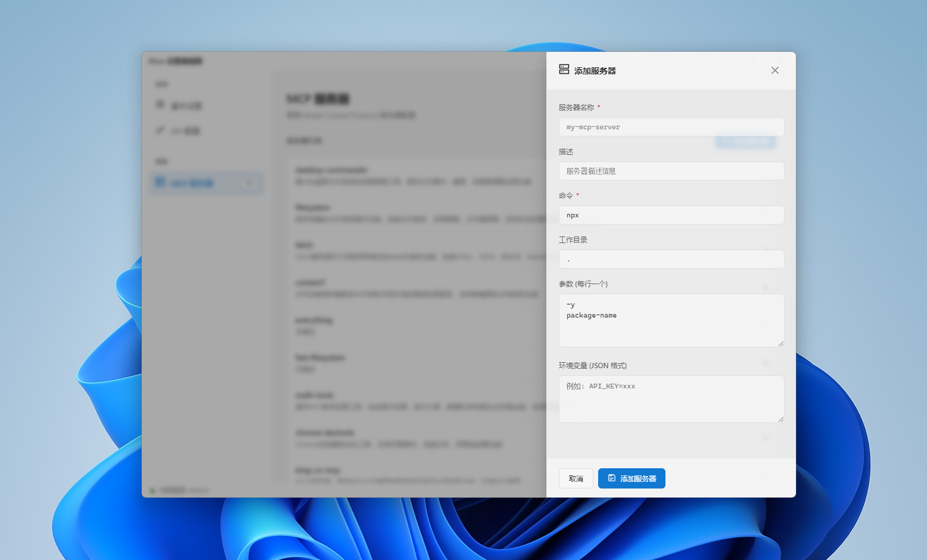
Task: Click the 描述 label text
Action: [x=566, y=152]
